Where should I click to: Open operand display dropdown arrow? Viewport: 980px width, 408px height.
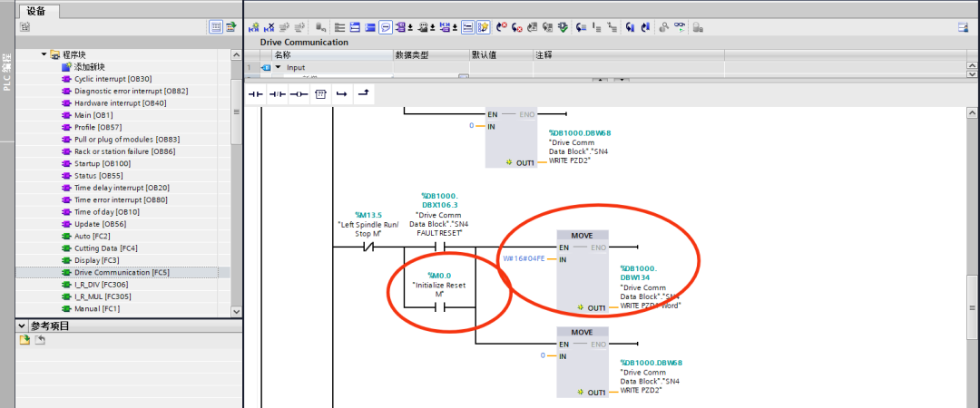[x=411, y=28]
